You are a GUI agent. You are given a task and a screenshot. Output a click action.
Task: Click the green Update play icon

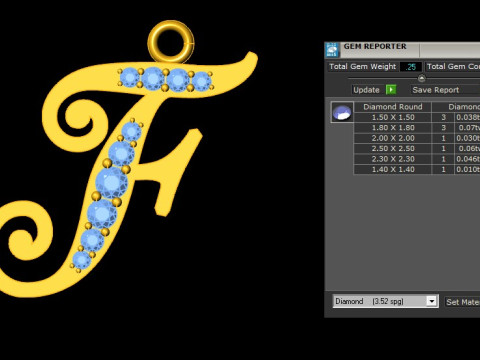pos(391,90)
